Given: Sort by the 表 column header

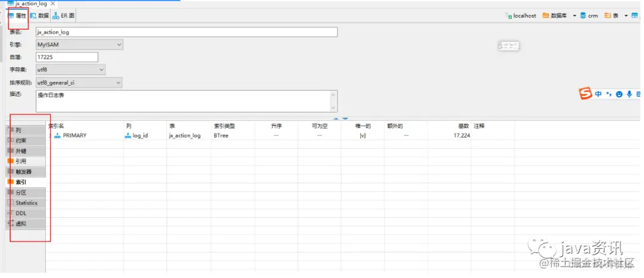Looking at the screenshot, I should [x=172, y=126].
